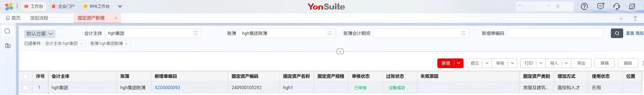
Task: Open the 会计主体 reference list icon
Action: click(x=195, y=33)
